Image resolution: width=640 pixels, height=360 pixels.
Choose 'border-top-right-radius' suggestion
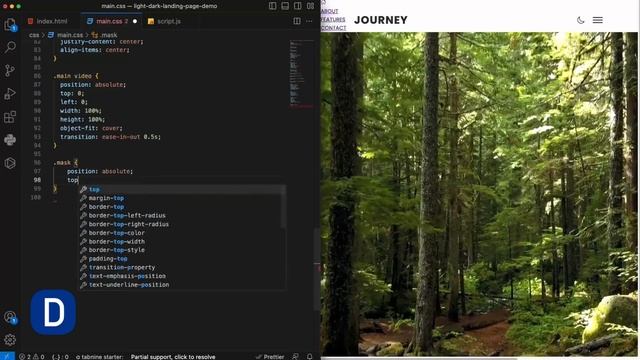click(x=182, y=224)
